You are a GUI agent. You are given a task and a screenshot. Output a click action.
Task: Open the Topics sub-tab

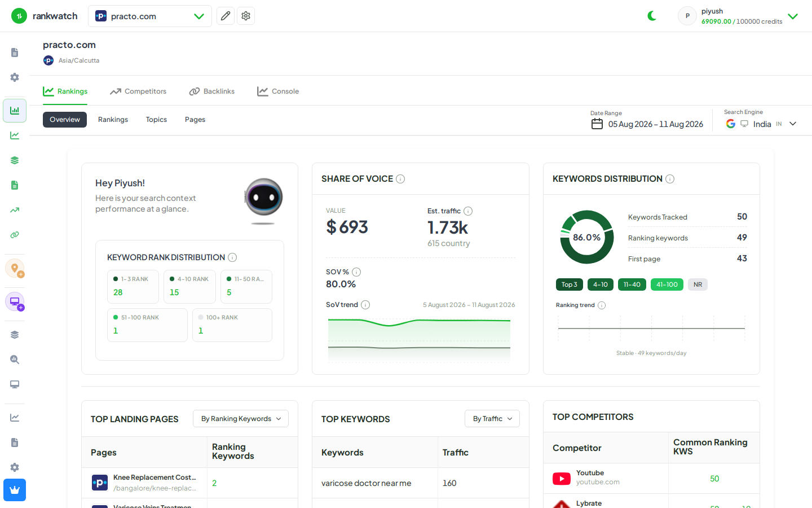click(x=156, y=120)
